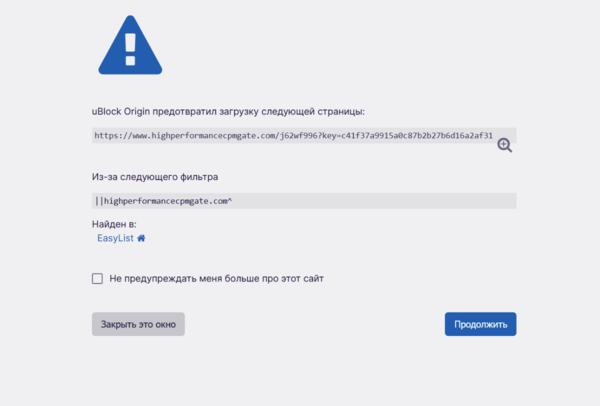Click the caret at end of filter text

point(231,201)
